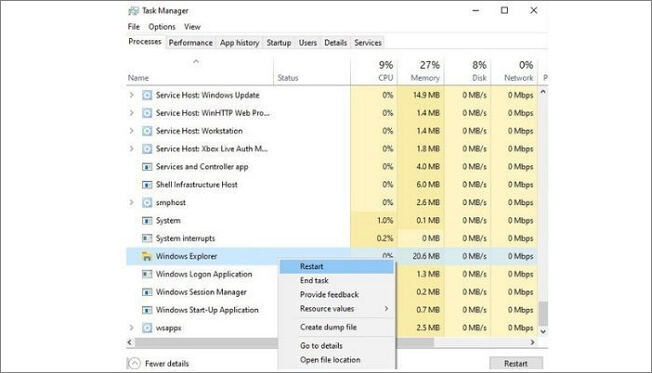Click the smphost process gear icon
This screenshot has height=373, width=652.
click(x=147, y=203)
